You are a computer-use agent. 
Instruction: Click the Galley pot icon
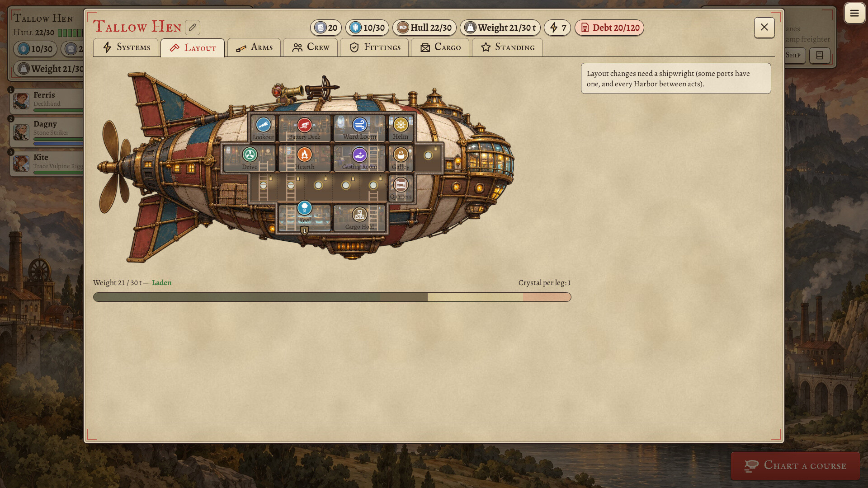[401, 155]
